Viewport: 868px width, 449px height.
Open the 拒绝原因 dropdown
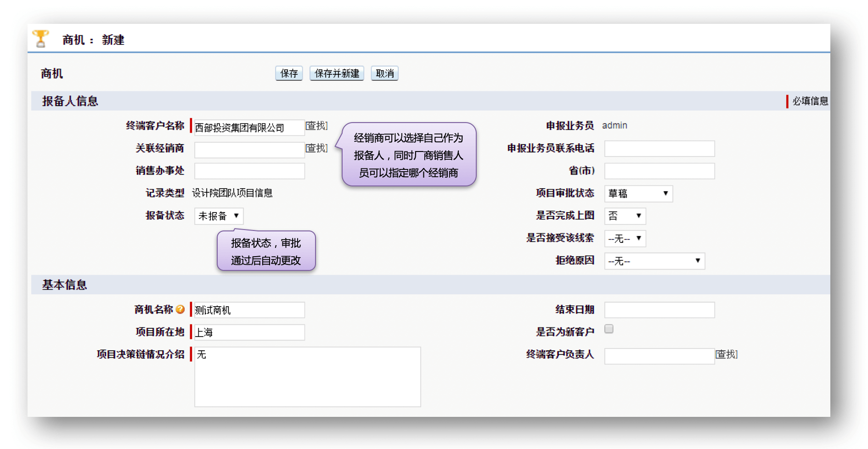click(654, 261)
